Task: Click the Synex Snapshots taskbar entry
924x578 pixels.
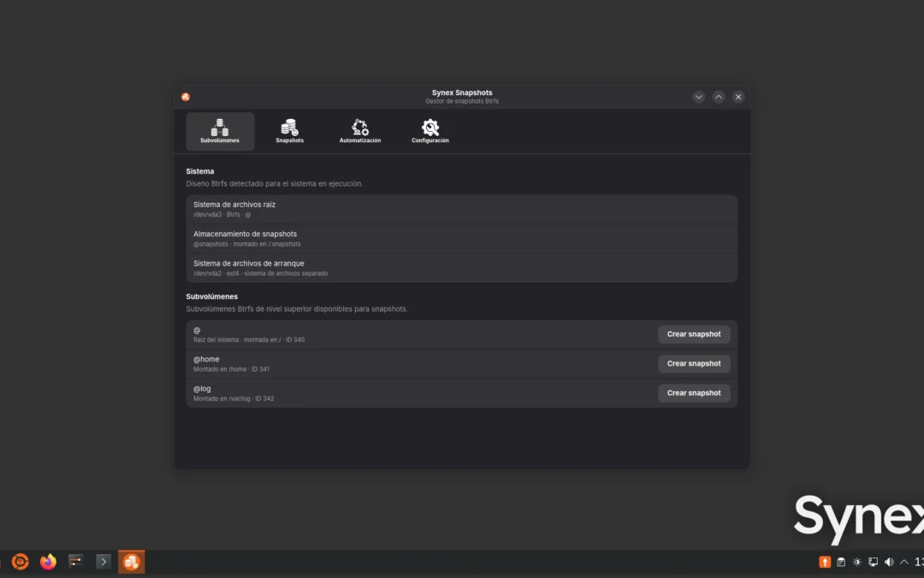Action: 132,562
